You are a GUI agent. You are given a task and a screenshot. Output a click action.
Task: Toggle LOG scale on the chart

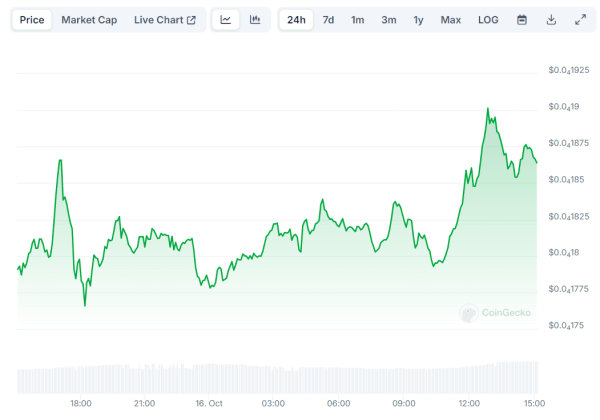488,20
